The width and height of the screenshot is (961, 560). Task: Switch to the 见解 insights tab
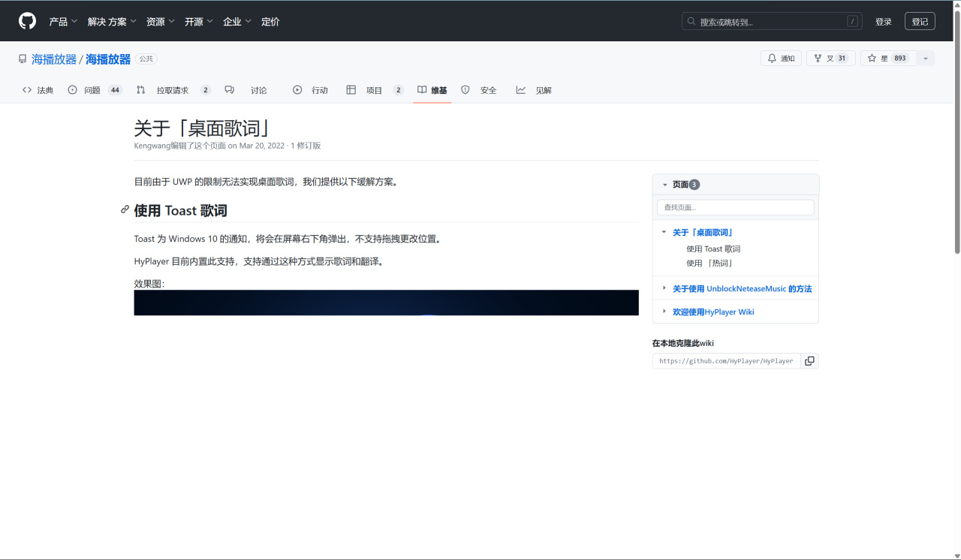(x=534, y=90)
